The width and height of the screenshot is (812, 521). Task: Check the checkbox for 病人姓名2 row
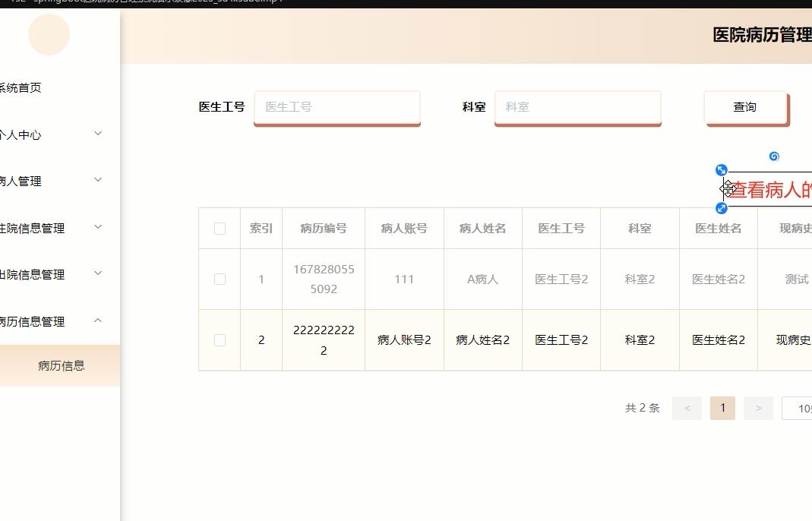219,339
